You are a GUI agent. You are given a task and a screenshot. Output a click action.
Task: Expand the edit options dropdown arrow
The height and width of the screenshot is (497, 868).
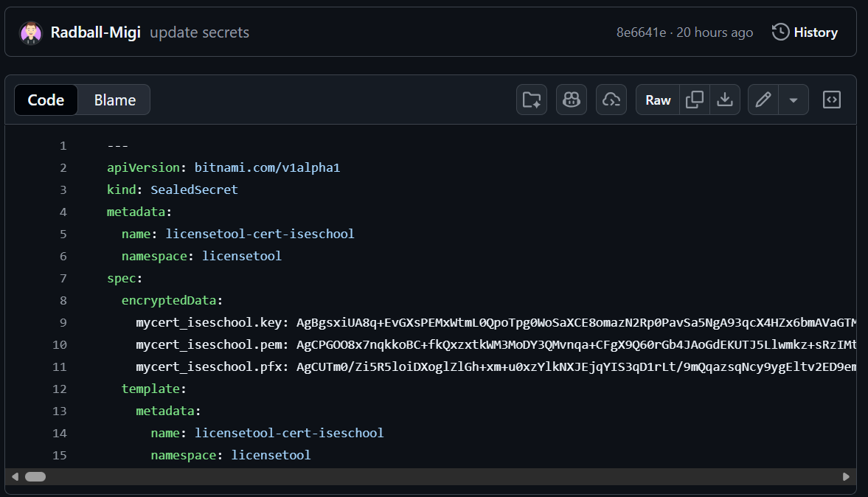pos(794,100)
